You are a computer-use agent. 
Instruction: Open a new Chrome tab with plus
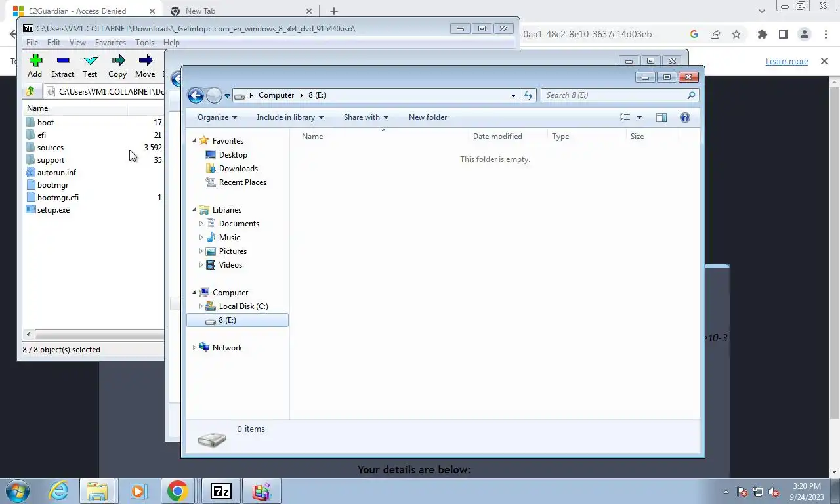coord(334,11)
